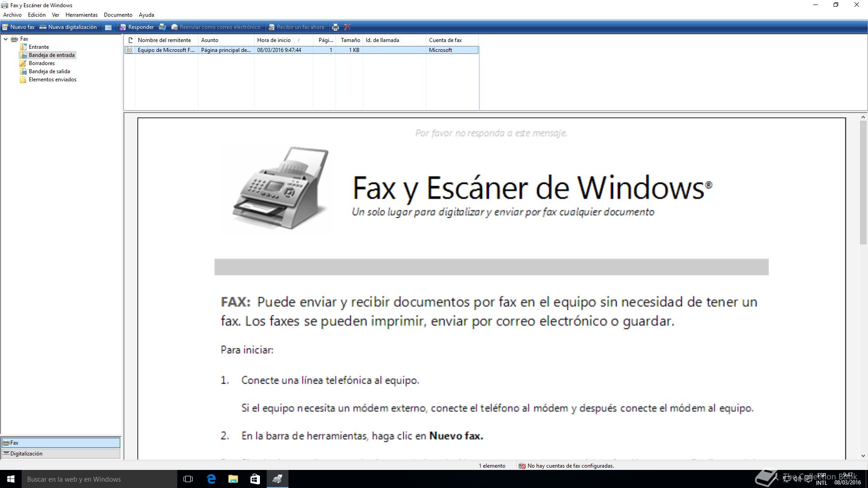Click the date 08/03/2016 9:47:44 cell

279,50
